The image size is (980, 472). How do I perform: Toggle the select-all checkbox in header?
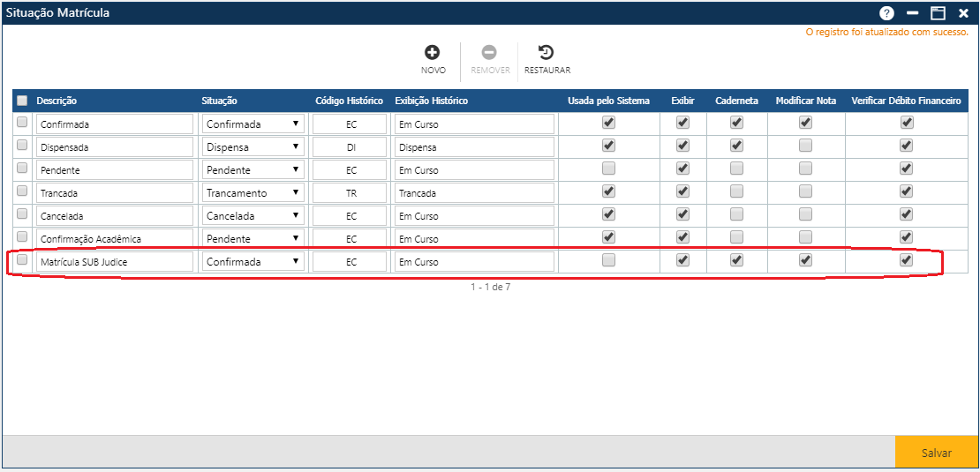pos(22,101)
